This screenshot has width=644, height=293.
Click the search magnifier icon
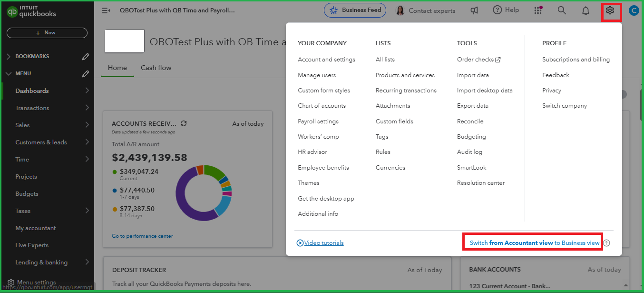pyautogui.click(x=562, y=10)
